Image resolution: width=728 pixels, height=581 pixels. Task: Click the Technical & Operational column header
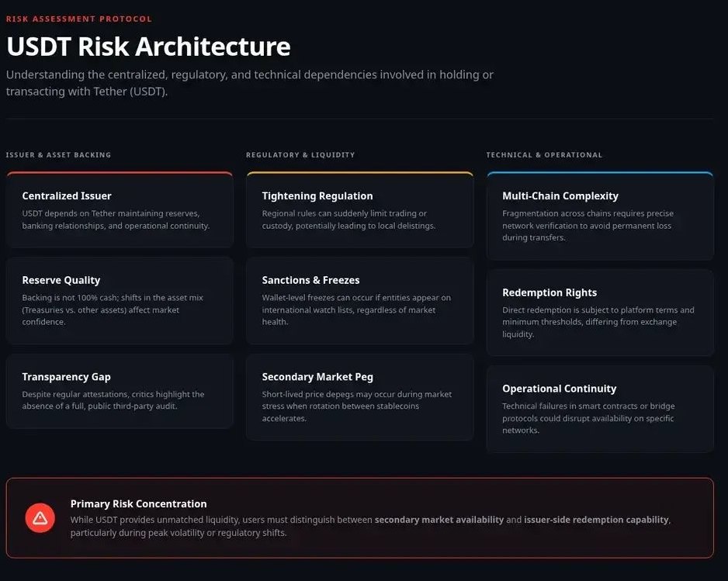[544, 155]
